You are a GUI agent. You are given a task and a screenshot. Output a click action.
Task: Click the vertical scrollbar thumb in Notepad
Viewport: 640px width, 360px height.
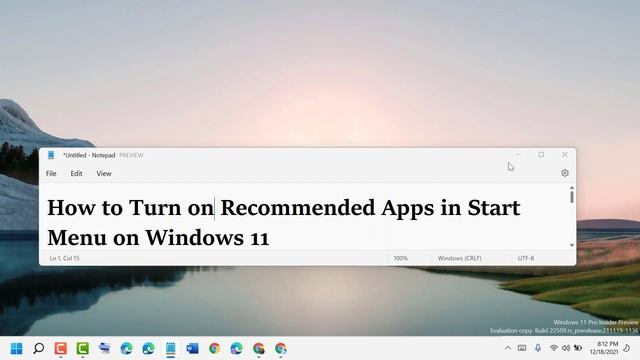[572, 197]
